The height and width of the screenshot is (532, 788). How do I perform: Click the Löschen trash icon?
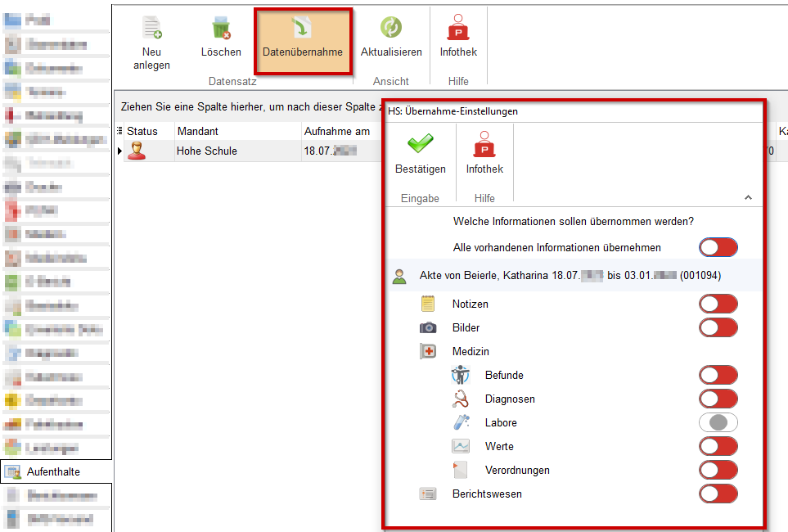pyautogui.click(x=221, y=29)
